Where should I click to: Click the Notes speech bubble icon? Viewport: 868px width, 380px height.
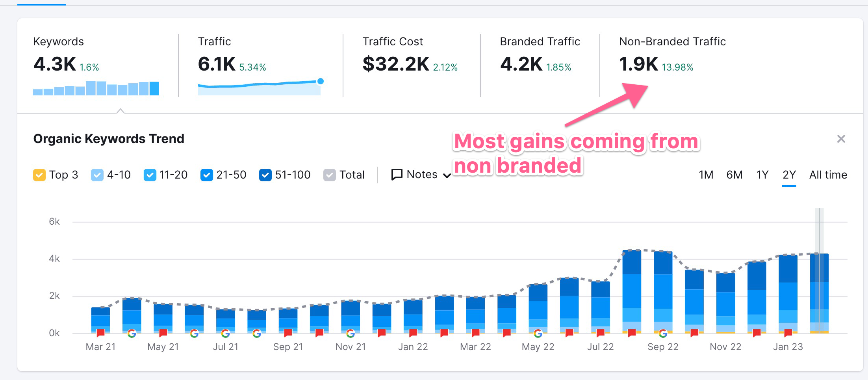click(x=397, y=175)
